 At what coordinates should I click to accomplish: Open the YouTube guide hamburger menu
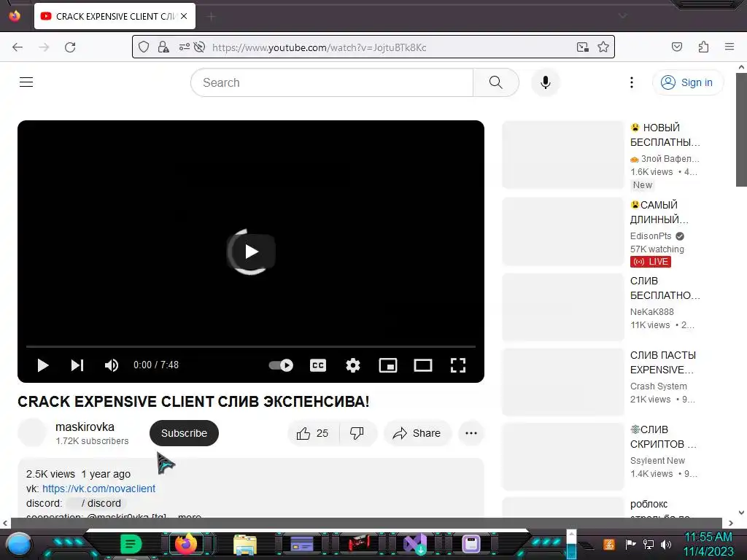[26, 82]
